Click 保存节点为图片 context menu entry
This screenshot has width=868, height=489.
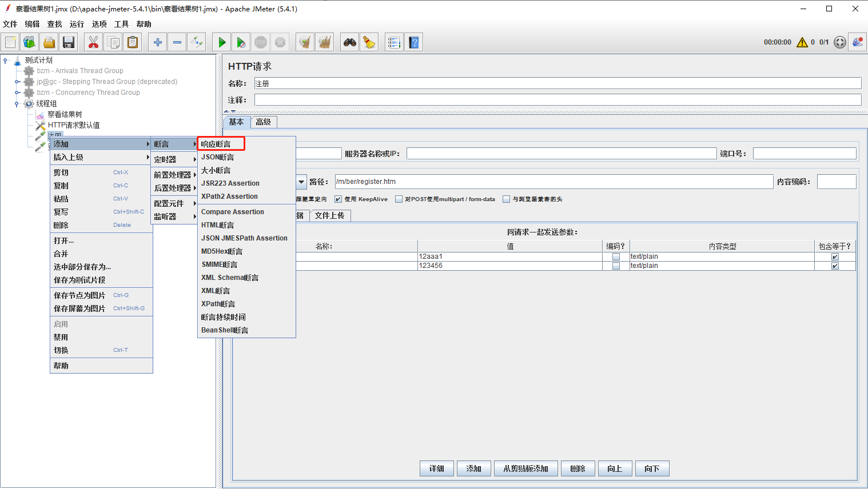(101, 295)
